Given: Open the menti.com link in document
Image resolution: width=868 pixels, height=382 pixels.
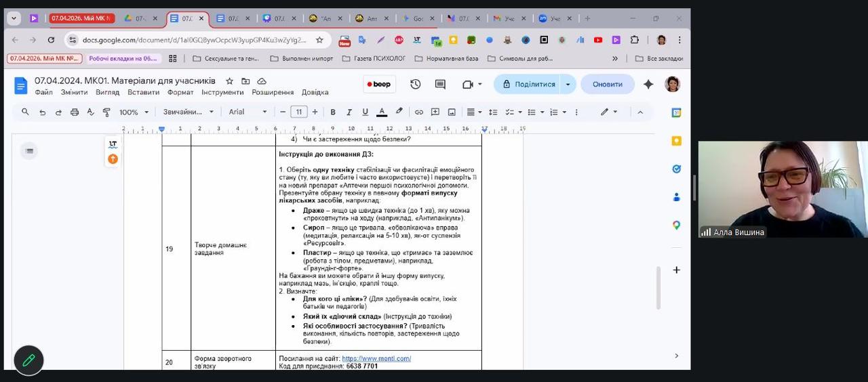Looking at the screenshot, I should (x=376, y=359).
